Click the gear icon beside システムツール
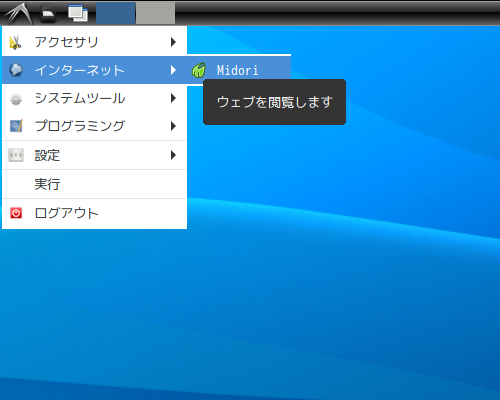Image resolution: width=500 pixels, height=400 pixels. click(x=16, y=99)
